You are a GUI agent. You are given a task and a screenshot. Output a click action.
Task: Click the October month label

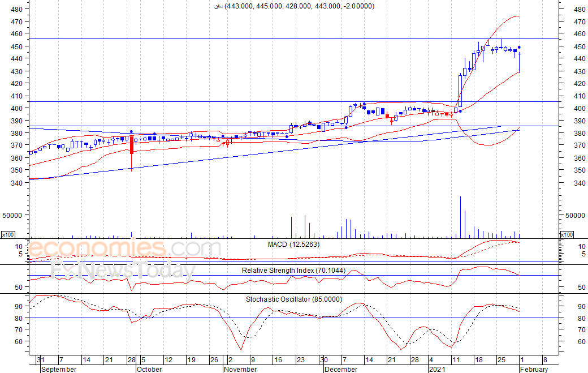[149, 369]
